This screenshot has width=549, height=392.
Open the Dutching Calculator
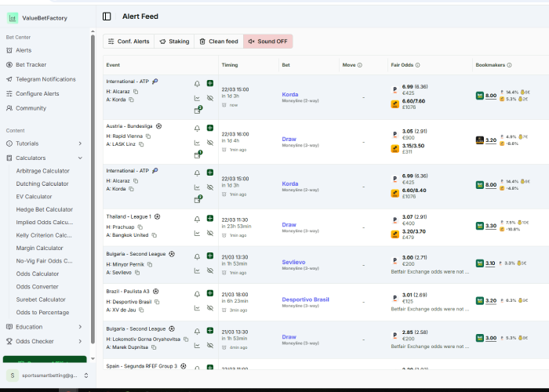pyautogui.click(x=42, y=183)
